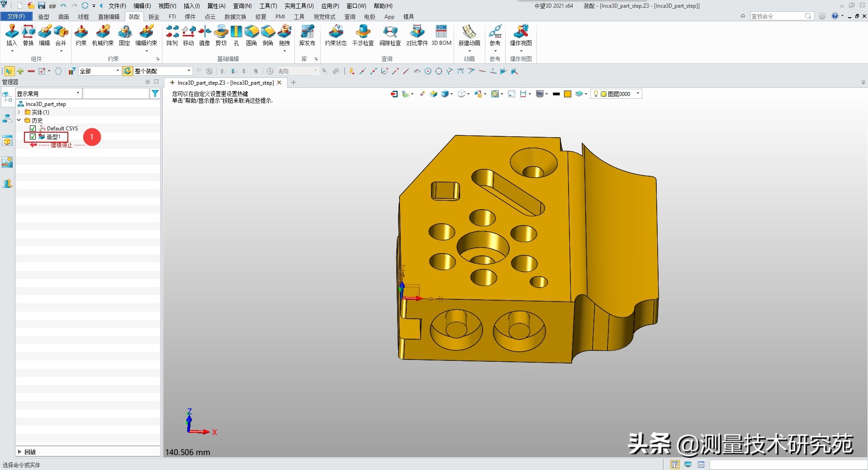Switch to the 数据交换 ribbon tab
The width and height of the screenshot is (868, 470).
click(235, 17)
